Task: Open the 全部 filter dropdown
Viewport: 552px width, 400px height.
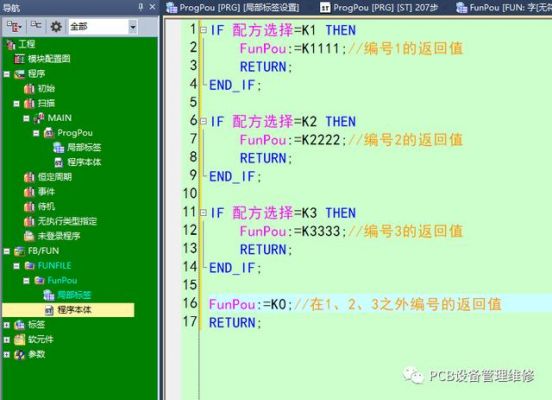Action: click(133, 26)
